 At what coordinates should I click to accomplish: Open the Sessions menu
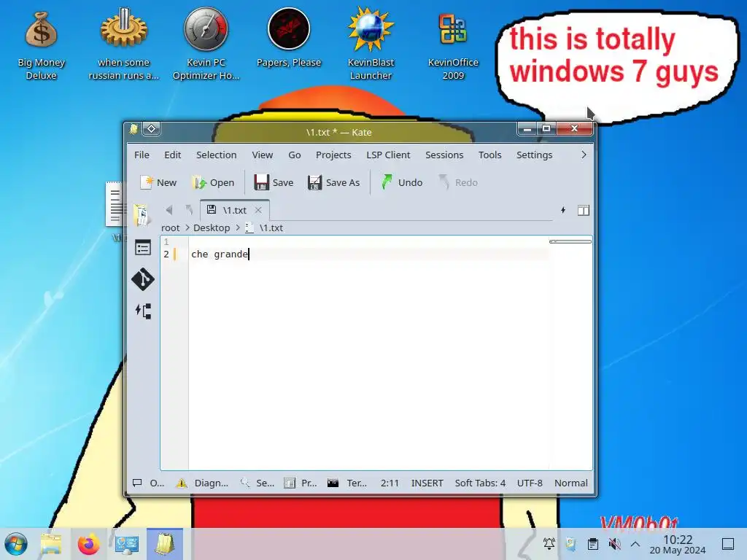444,155
